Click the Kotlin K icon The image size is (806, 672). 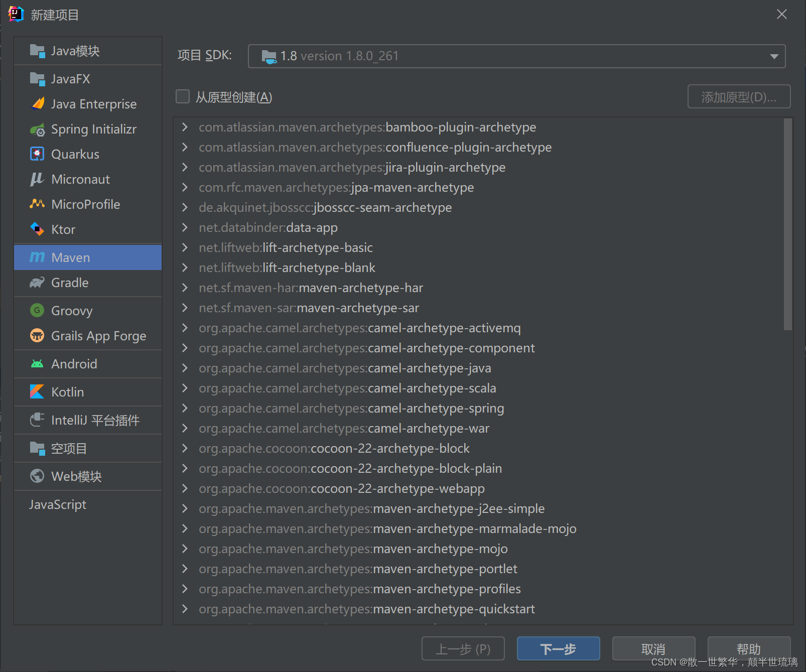[x=37, y=391]
